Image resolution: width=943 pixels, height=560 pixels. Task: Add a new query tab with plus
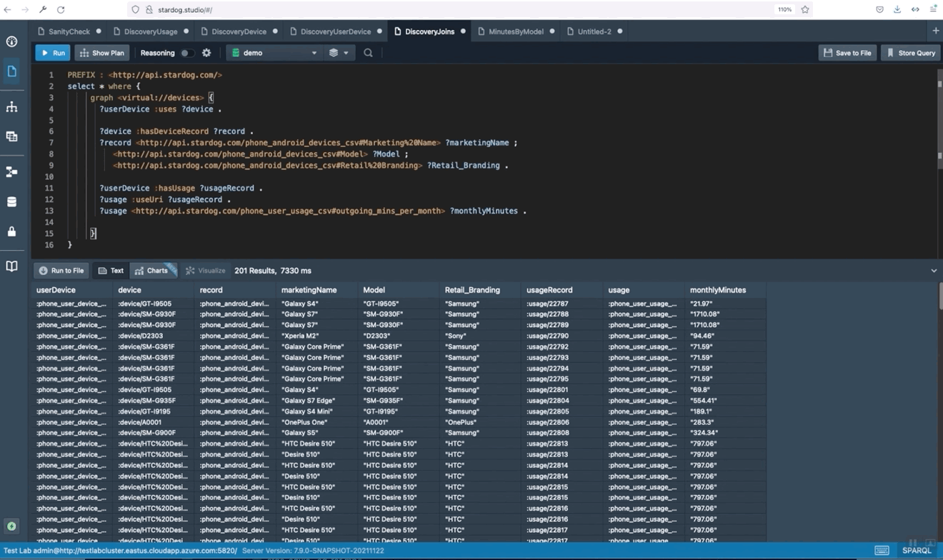935,31
